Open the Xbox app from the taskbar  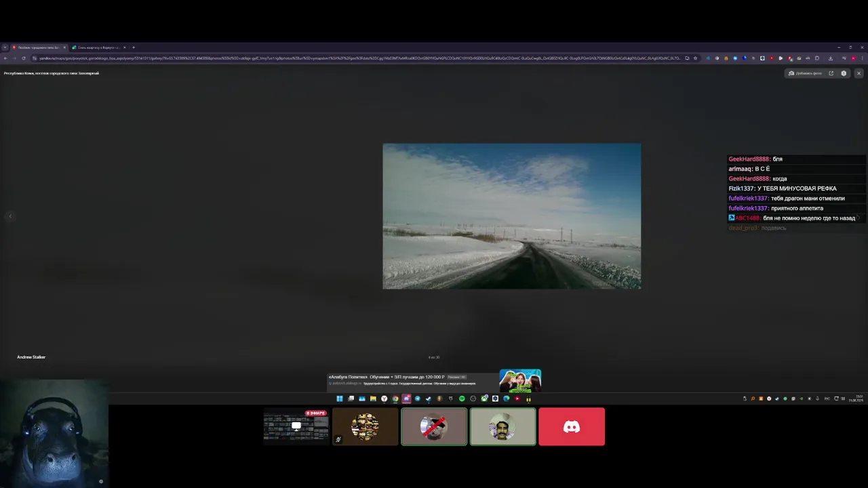484,399
